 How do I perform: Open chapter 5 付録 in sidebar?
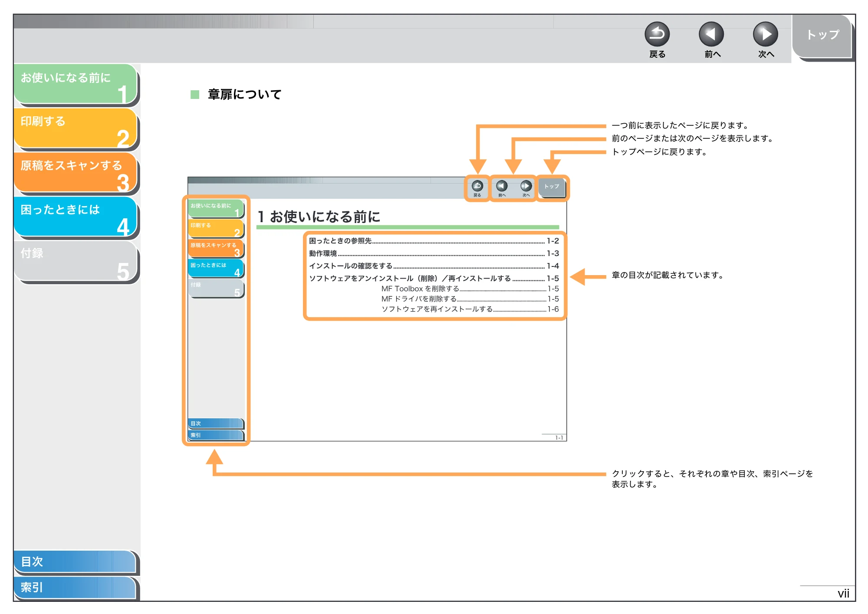(x=76, y=261)
